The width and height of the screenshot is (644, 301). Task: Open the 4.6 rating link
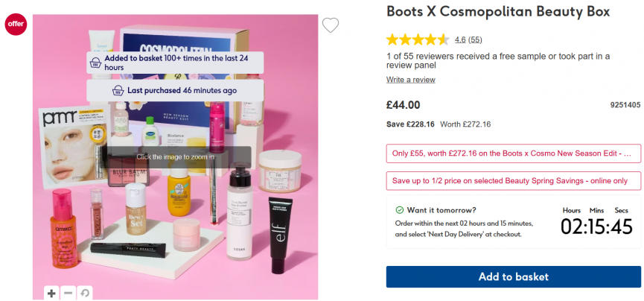click(459, 39)
